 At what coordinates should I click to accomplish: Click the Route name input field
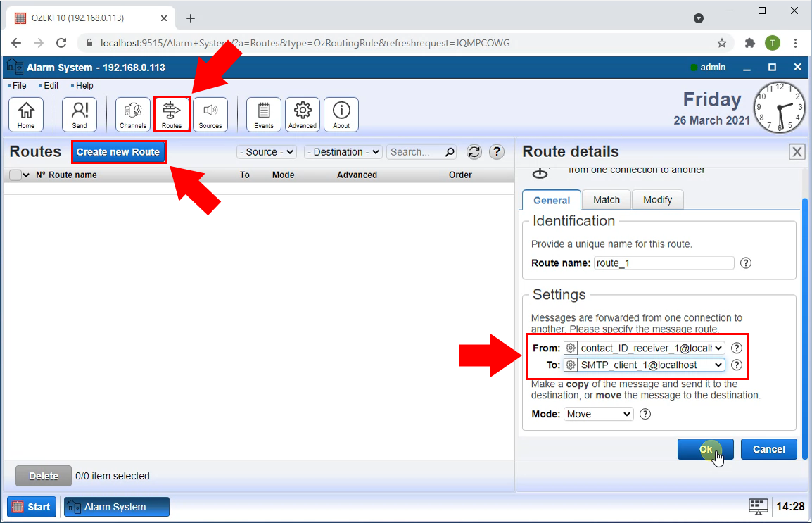tap(664, 263)
